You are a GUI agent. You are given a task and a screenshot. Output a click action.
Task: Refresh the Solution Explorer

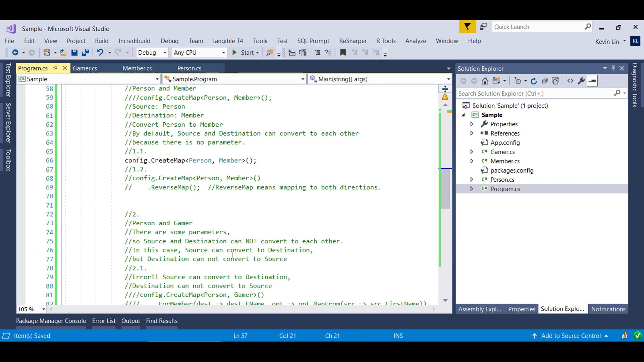click(x=534, y=81)
